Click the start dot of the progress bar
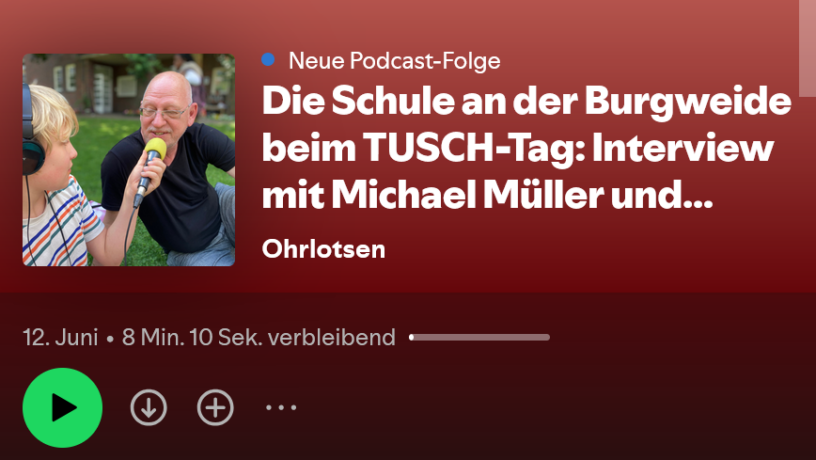 tap(412, 337)
